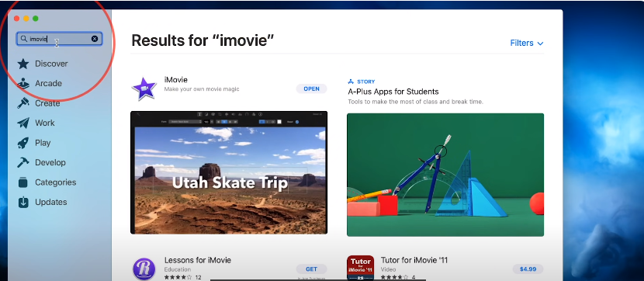The image size is (644, 281).
Task: Expand the Filters dropdown
Action: pyautogui.click(x=527, y=43)
